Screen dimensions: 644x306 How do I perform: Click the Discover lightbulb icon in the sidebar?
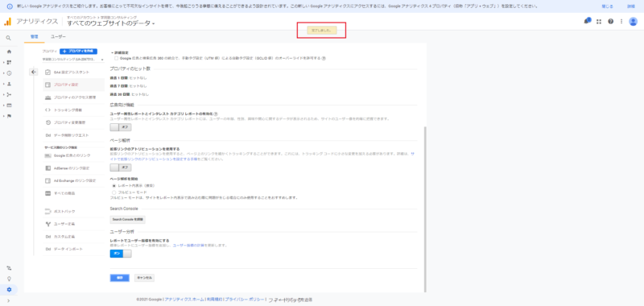(9, 279)
